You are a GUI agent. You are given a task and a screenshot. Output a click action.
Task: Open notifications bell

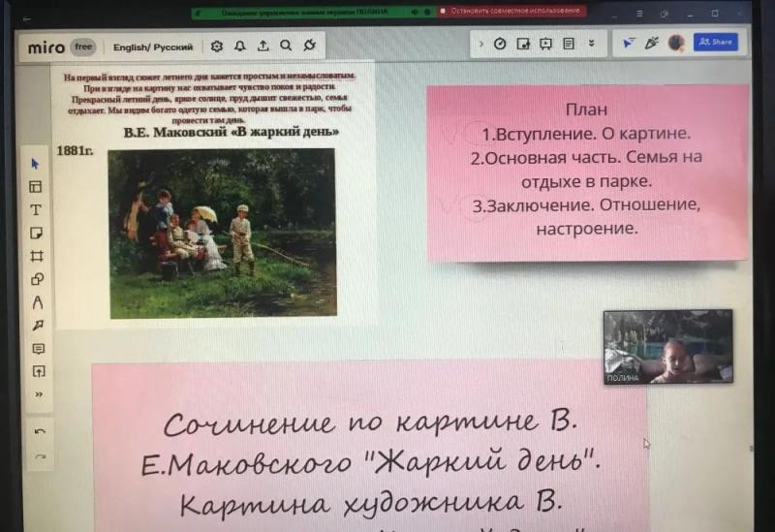point(239,46)
